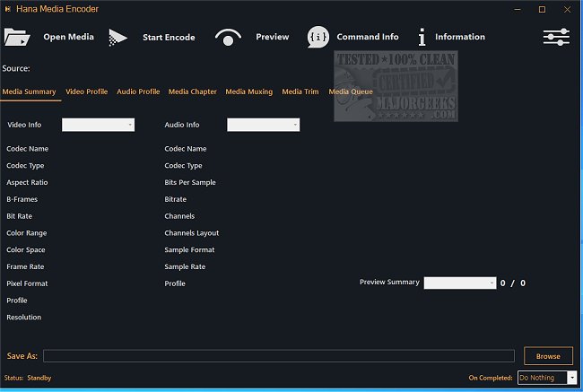Click the Browse button

pos(548,356)
